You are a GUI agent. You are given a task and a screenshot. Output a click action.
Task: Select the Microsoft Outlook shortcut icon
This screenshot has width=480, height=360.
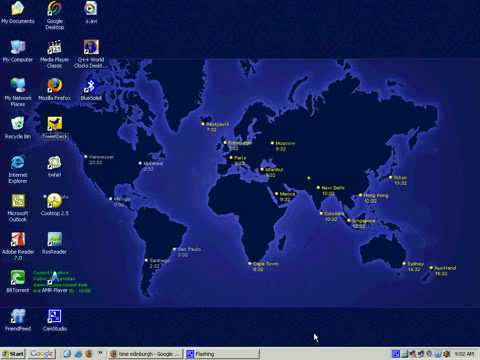[18, 208]
